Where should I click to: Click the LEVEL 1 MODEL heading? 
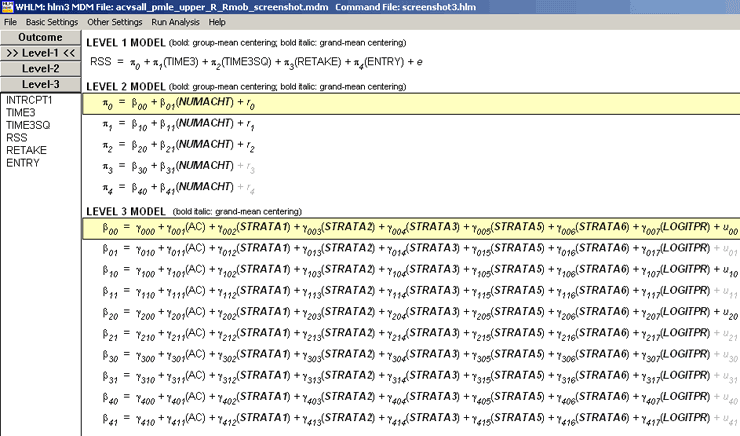[126, 43]
